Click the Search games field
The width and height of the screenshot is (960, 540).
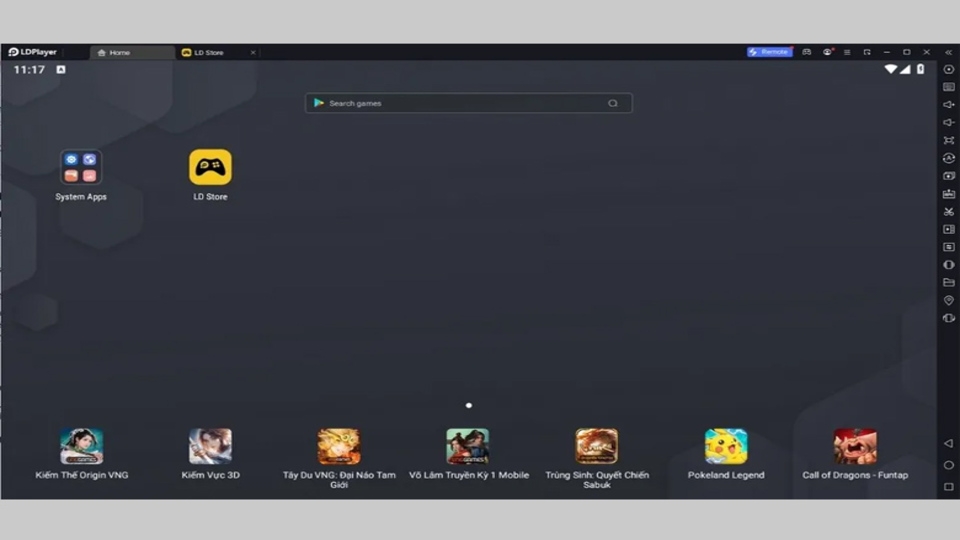tap(468, 103)
